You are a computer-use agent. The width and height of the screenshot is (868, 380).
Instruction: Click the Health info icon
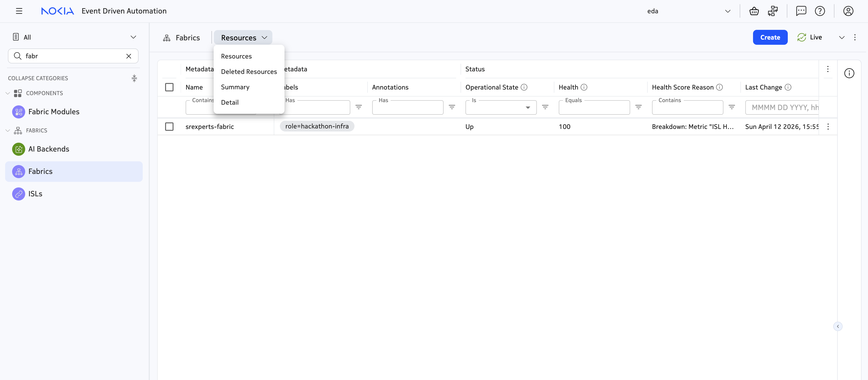[x=584, y=87]
